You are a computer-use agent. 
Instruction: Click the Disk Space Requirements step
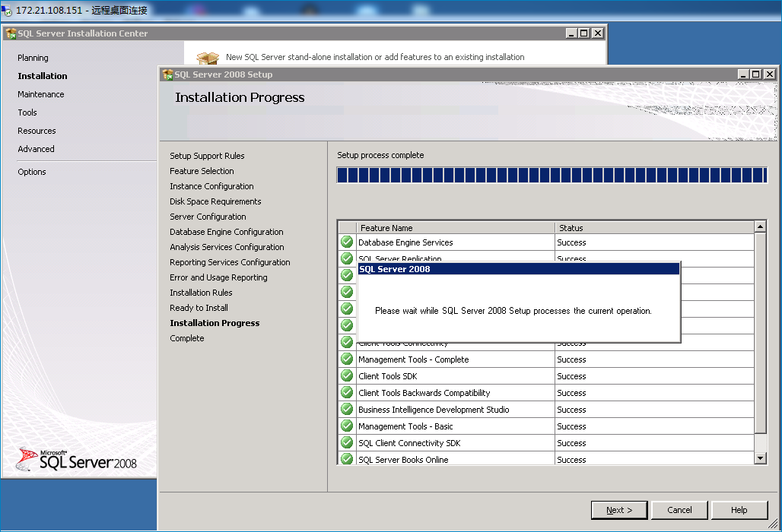pyautogui.click(x=215, y=201)
